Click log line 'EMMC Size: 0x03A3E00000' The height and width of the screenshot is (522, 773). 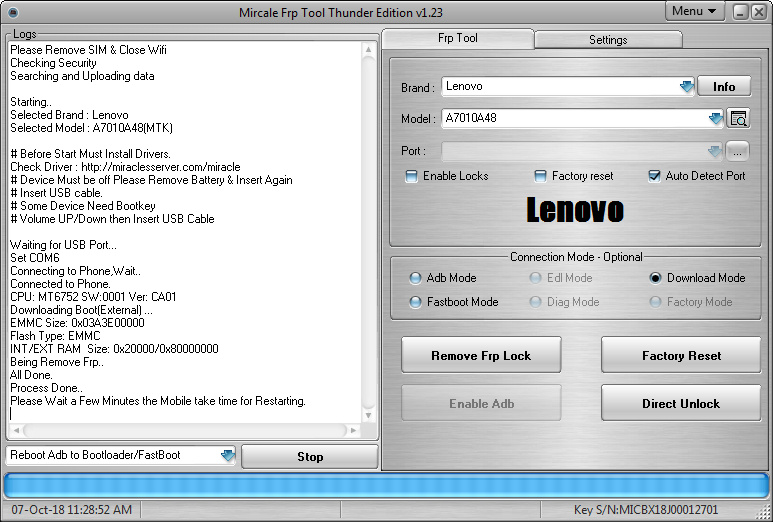tap(77, 323)
